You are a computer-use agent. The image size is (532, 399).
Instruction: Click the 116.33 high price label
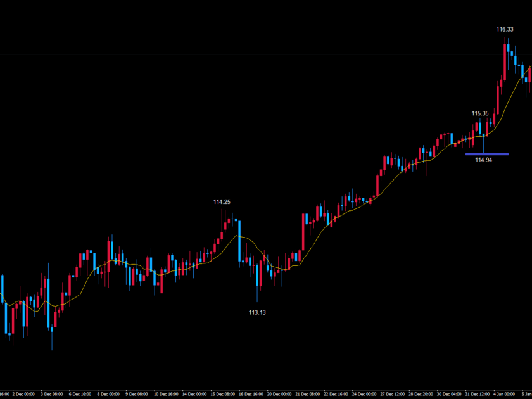505,29
